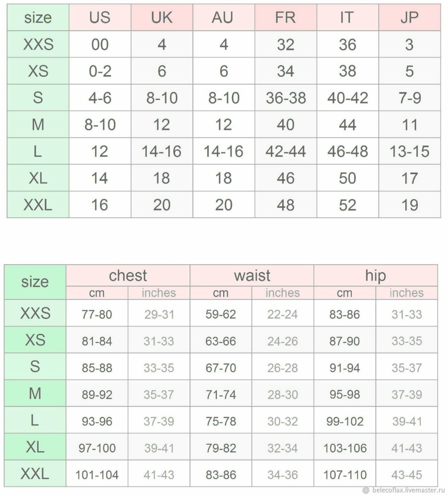Select the JP column header
The image size is (448, 496).
[x=410, y=18]
